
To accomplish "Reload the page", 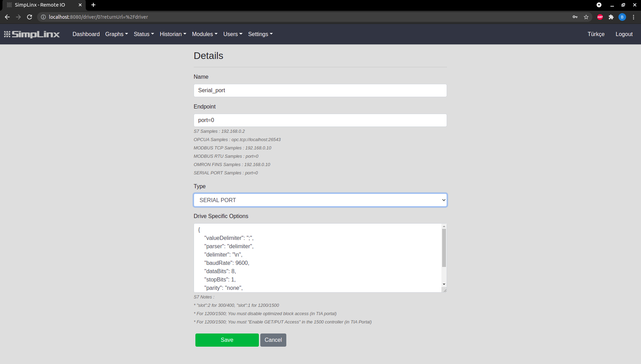I will [29, 17].
